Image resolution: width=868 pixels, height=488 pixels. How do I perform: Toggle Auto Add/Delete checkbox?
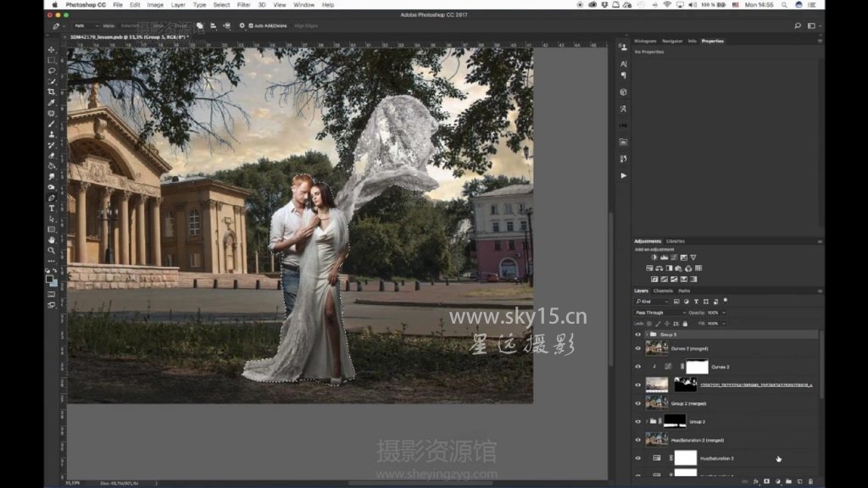[x=251, y=26]
